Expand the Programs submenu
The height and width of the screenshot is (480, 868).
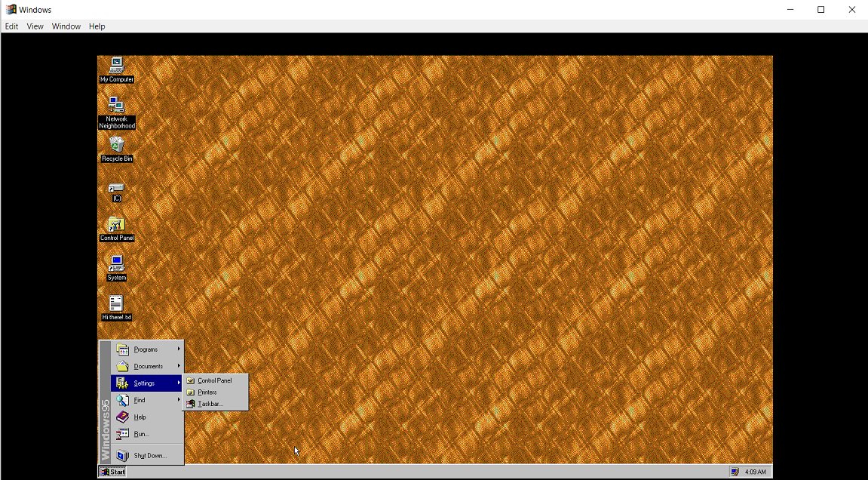147,349
